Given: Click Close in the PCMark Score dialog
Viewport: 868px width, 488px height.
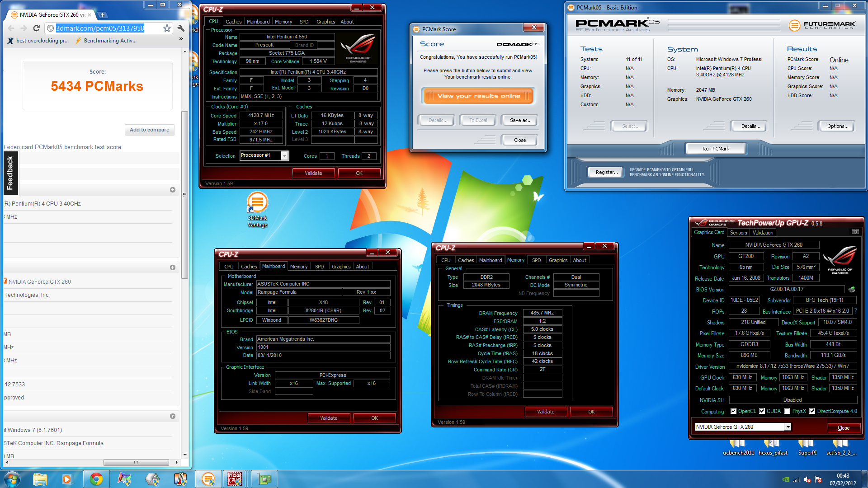Looking at the screenshot, I should click(520, 140).
